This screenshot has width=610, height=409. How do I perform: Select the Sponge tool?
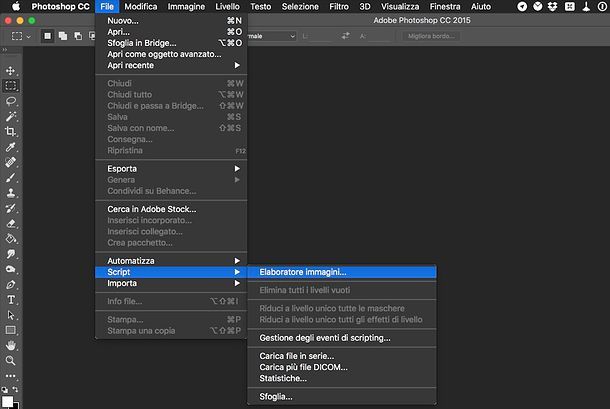(11, 269)
